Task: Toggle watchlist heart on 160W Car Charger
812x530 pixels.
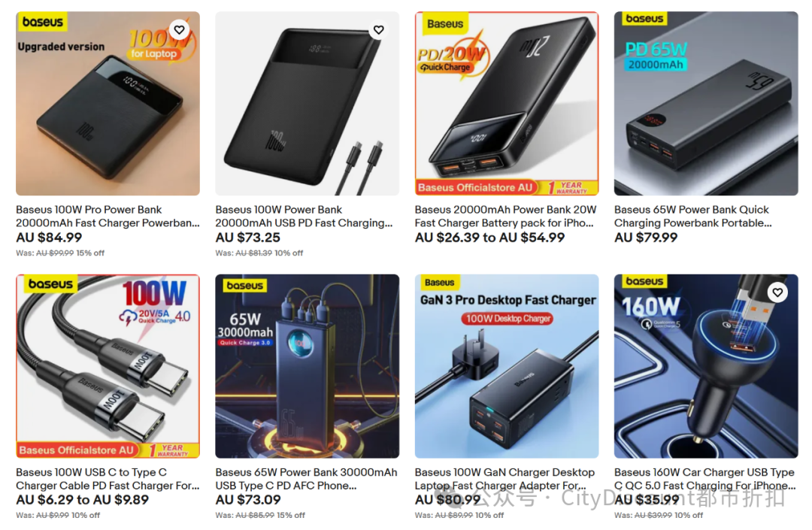Action: 777,292
